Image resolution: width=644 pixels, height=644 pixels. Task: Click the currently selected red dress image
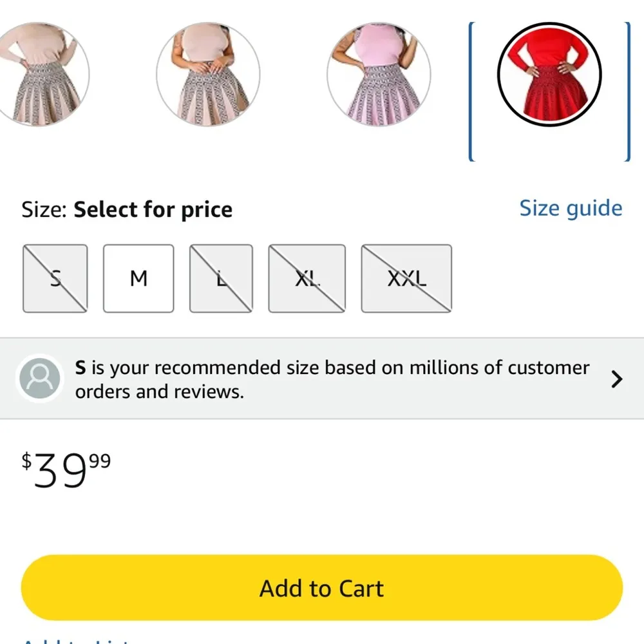click(x=549, y=74)
